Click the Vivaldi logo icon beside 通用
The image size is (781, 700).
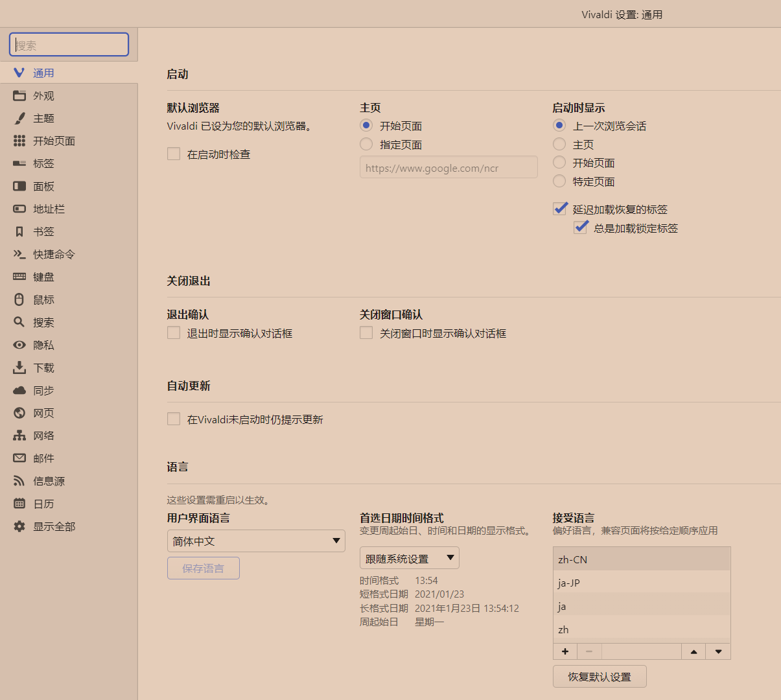point(19,73)
